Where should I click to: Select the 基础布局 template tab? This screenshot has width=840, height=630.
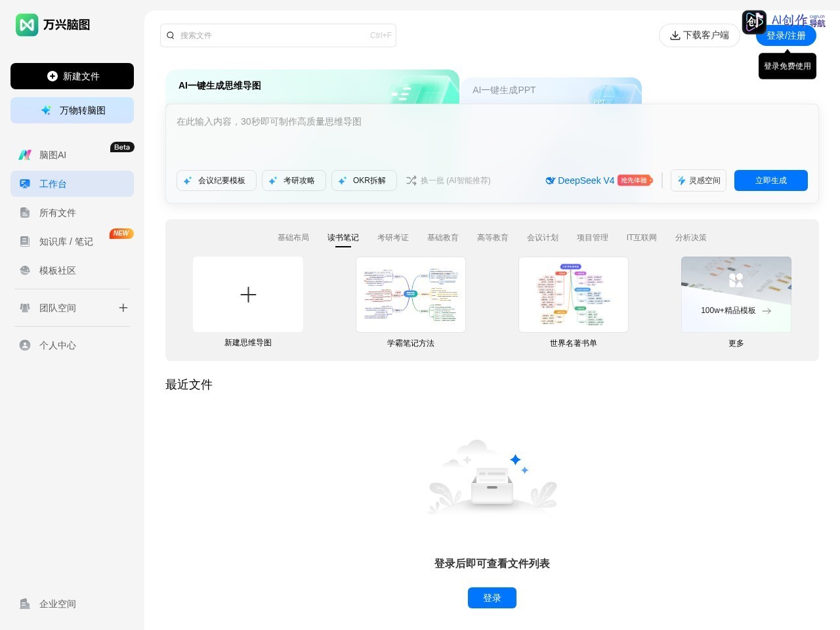click(293, 238)
